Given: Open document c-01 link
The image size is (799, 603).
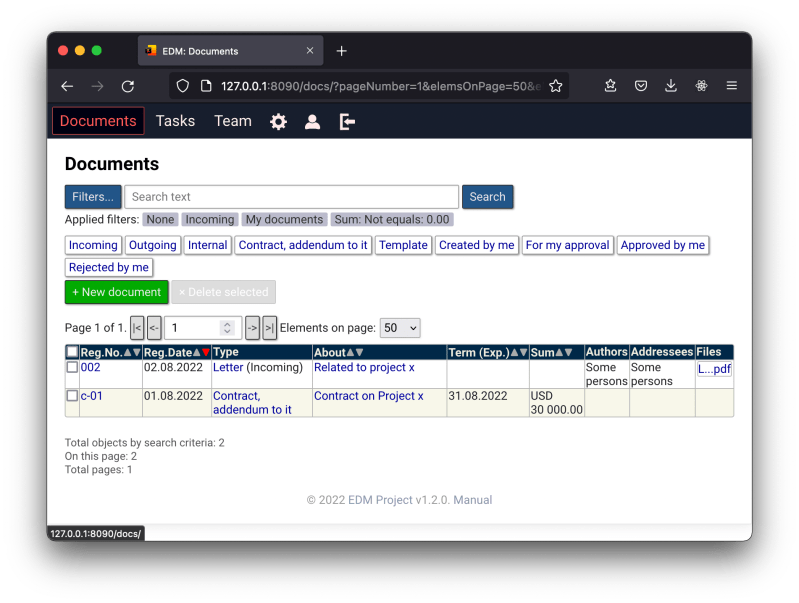Looking at the screenshot, I should (x=91, y=396).
